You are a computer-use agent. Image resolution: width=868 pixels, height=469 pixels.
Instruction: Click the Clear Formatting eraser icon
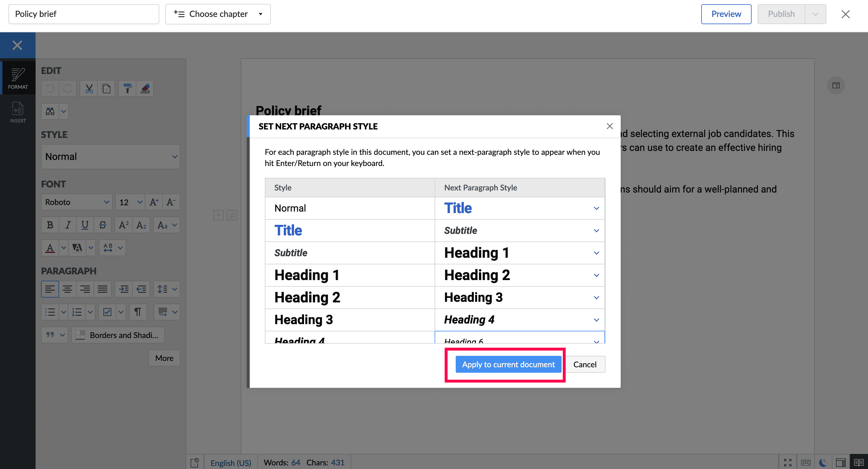(145, 89)
